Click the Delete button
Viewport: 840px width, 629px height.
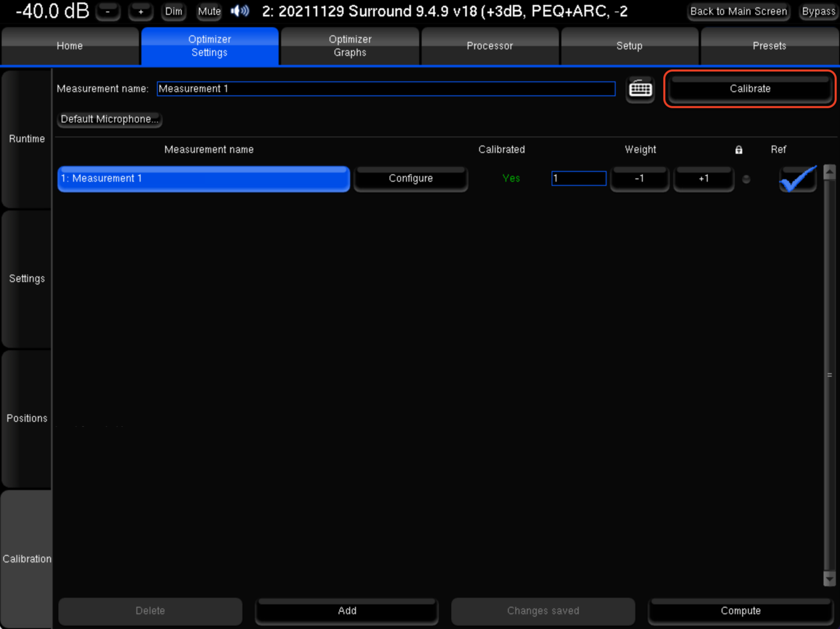tap(150, 611)
